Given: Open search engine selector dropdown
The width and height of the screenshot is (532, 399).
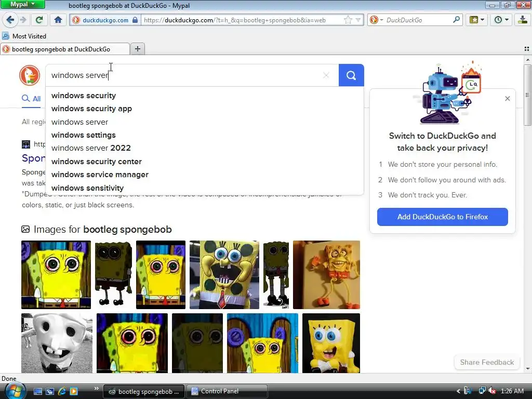Looking at the screenshot, I should (376, 20).
